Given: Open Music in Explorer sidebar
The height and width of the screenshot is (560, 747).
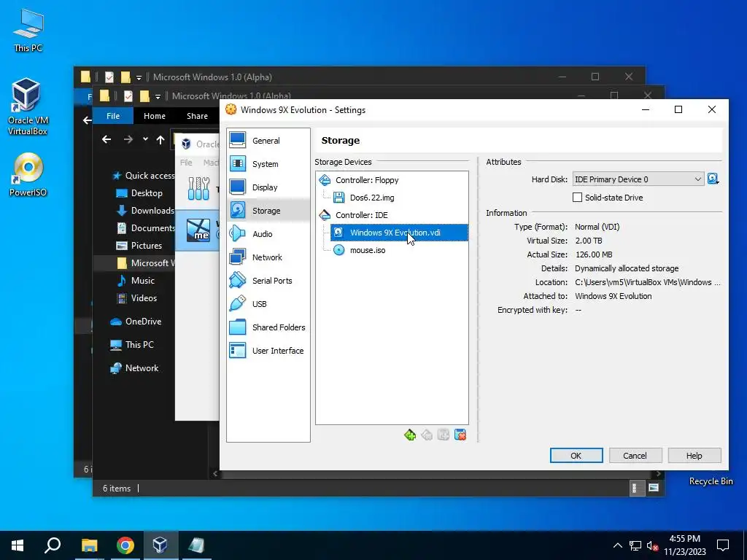Looking at the screenshot, I should pos(136,281).
